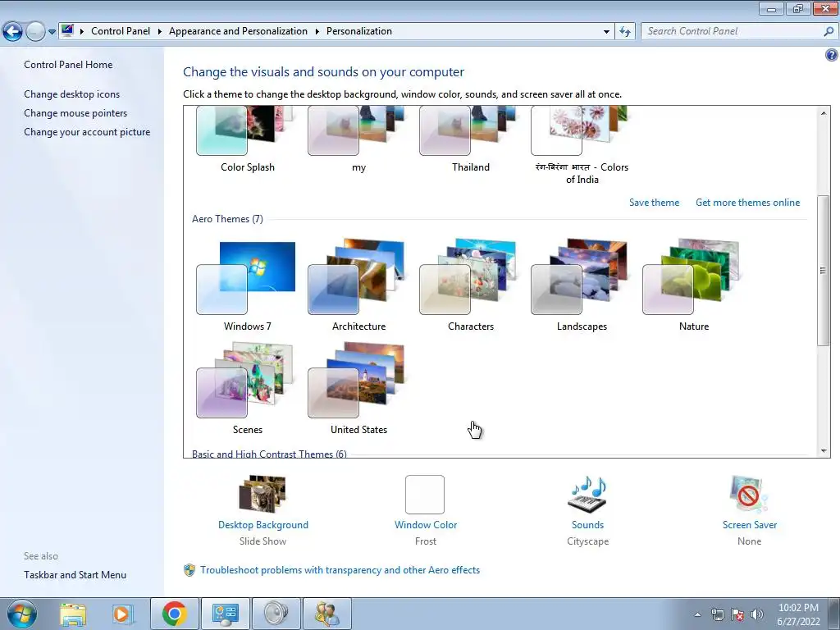Choose the United States theme
This screenshot has width=840, height=630.
pos(358,388)
